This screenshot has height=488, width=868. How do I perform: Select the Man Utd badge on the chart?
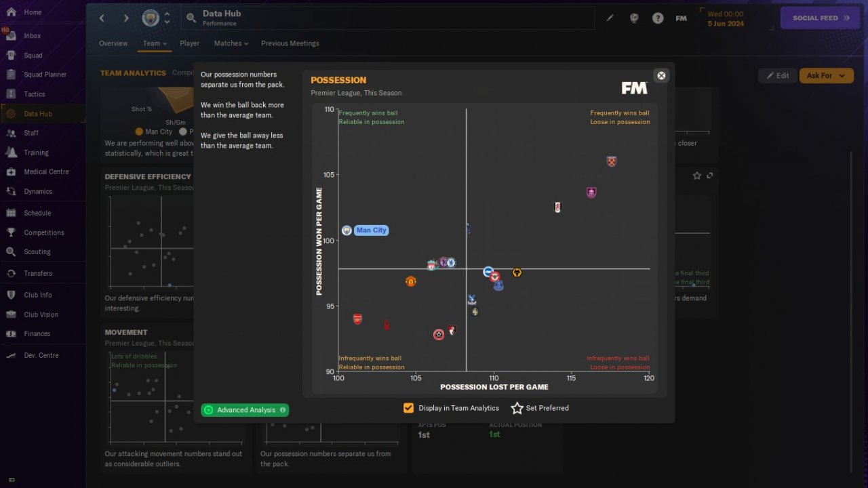[x=410, y=281]
